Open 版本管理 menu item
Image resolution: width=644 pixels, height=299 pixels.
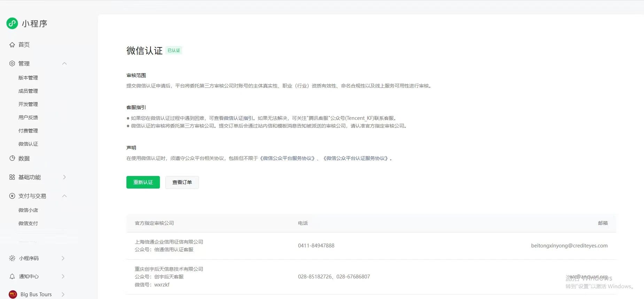(x=28, y=78)
